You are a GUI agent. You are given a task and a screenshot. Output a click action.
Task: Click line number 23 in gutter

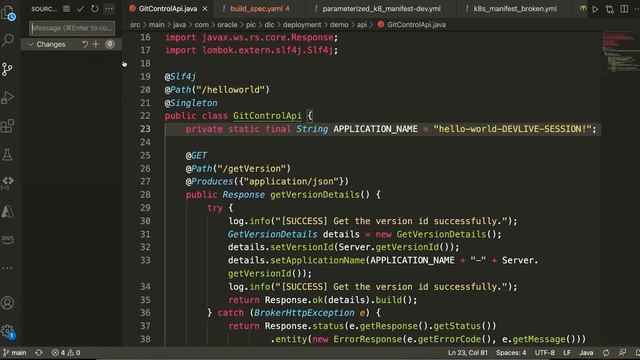[x=145, y=129]
